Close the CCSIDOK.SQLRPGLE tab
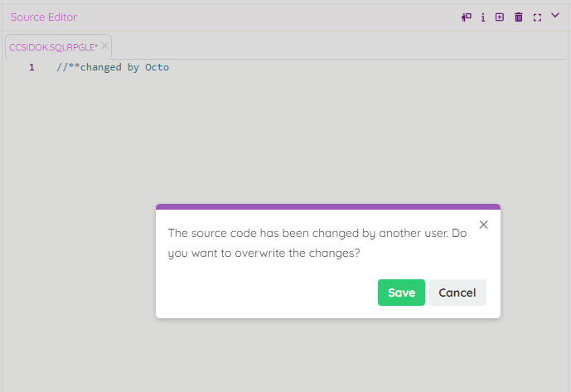The width and height of the screenshot is (571, 392). pyautogui.click(x=105, y=46)
